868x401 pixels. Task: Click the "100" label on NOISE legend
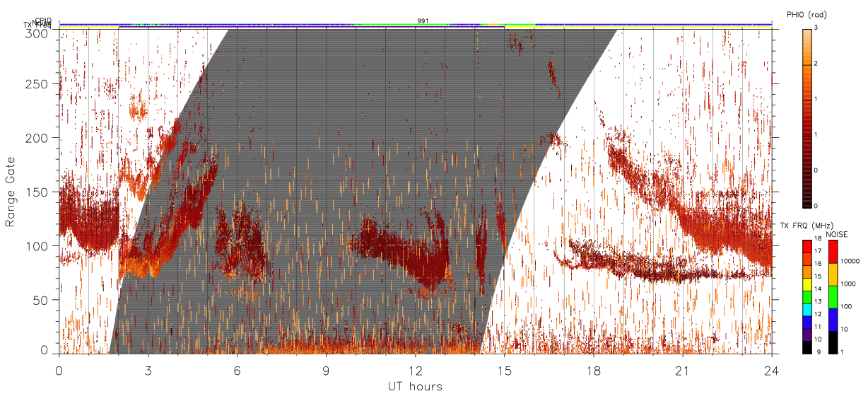pos(845,306)
